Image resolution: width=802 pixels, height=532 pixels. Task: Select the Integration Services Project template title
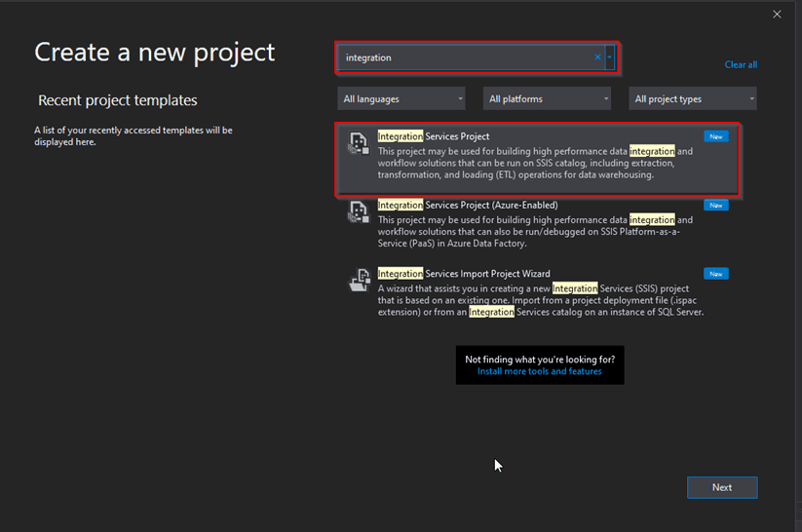coord(434,136)
